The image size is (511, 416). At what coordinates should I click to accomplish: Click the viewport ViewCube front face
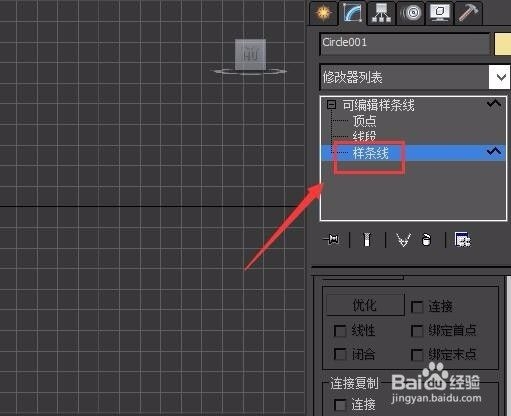point(250,54)
